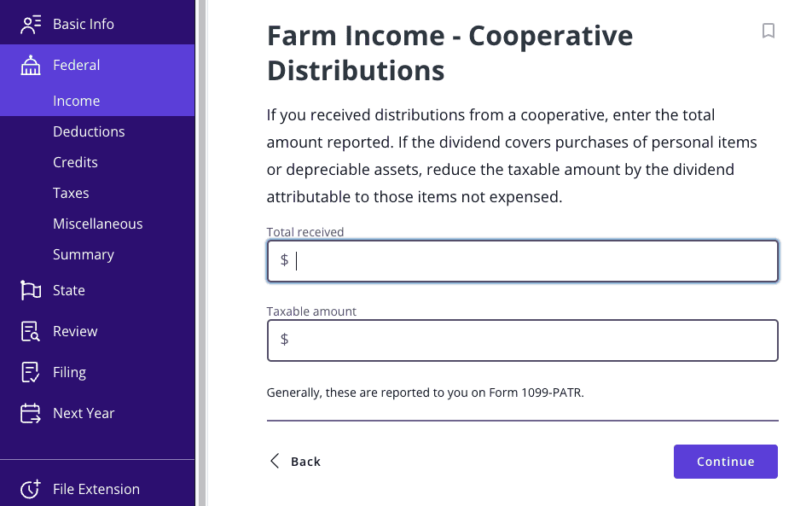Click the Next Year calendar icon

coord(30,413)
